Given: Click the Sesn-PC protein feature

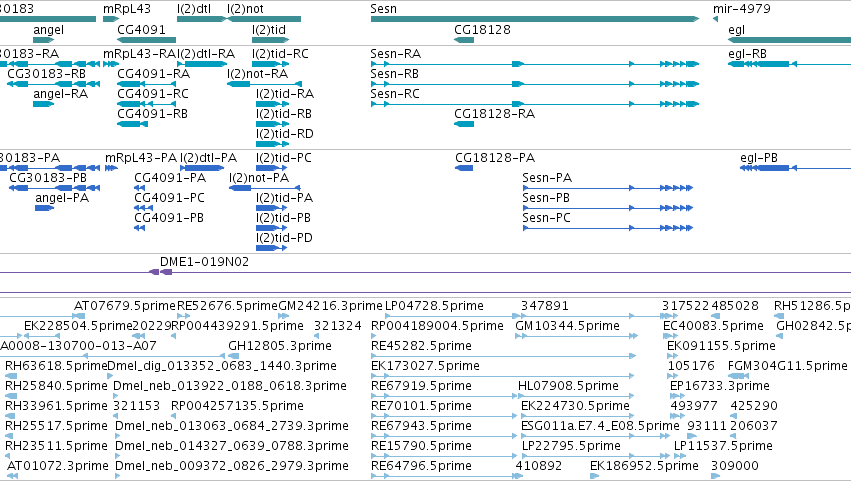Looking at the screenshot, I should (x=608, y=228).
